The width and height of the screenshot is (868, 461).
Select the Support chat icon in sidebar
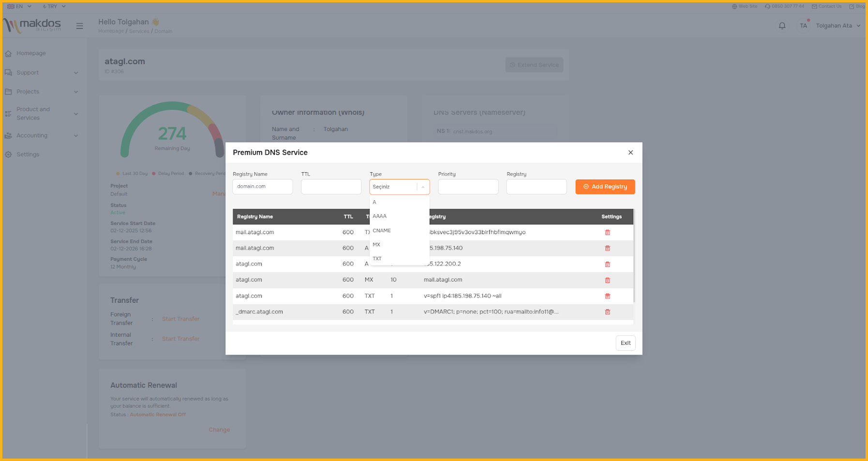tap(8, 72)
